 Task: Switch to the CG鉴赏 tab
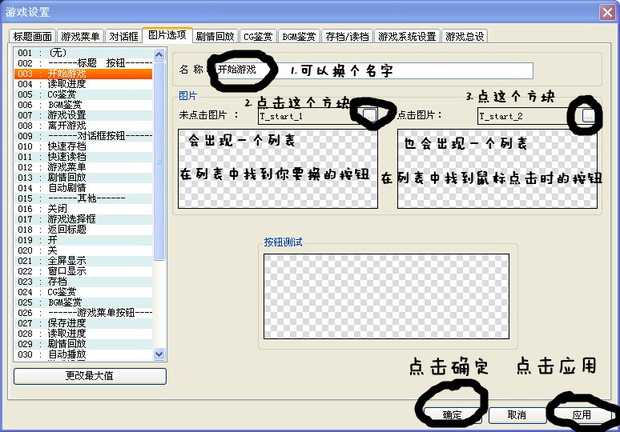coord(258,36)
